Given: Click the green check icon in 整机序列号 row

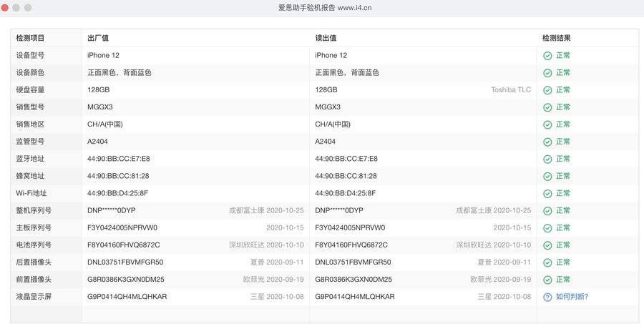Looking at the screenshot, I should click(x=547, y=211).
